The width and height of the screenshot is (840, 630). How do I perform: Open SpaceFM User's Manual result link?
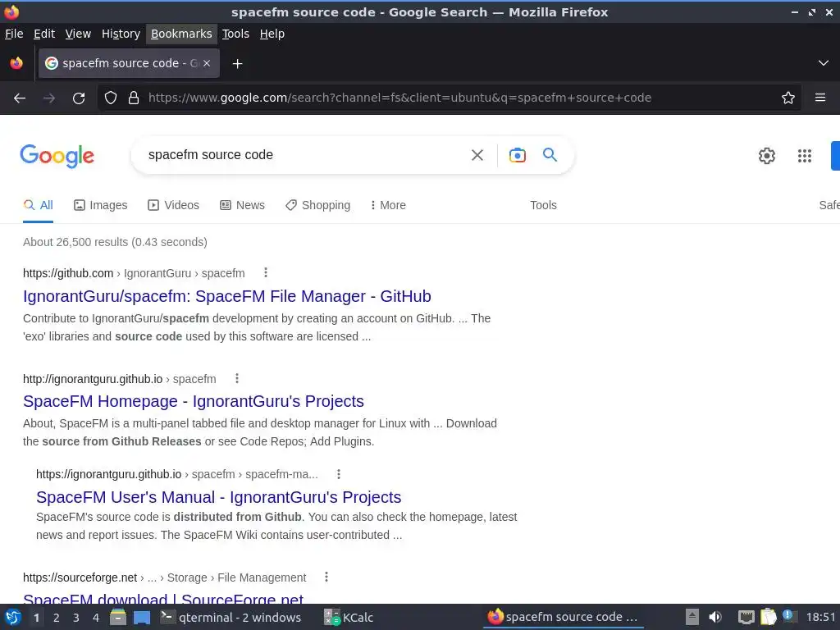[x=218, y=497]
